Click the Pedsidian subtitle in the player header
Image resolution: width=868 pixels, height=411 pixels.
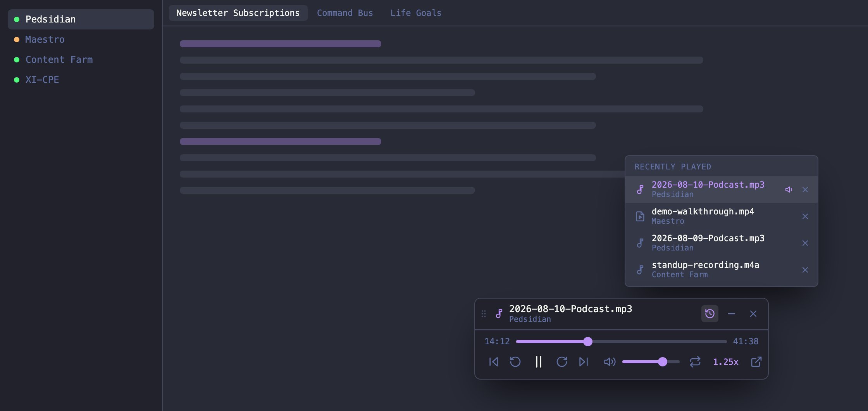tap(530, 319)
